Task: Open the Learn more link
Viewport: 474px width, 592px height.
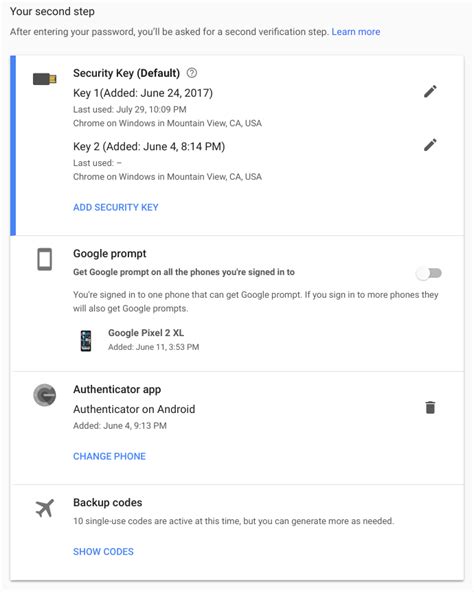Action: point(356,32)
